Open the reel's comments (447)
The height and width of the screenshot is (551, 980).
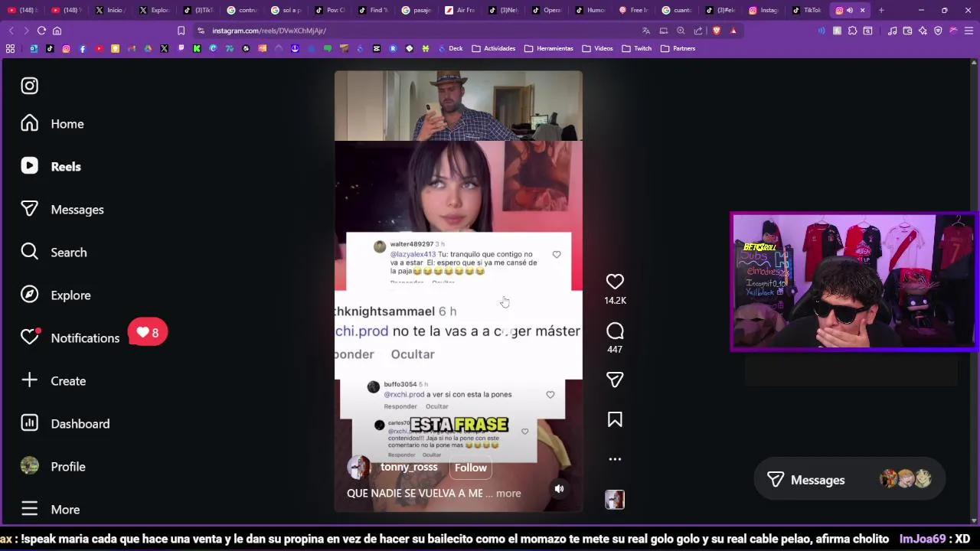615,331
